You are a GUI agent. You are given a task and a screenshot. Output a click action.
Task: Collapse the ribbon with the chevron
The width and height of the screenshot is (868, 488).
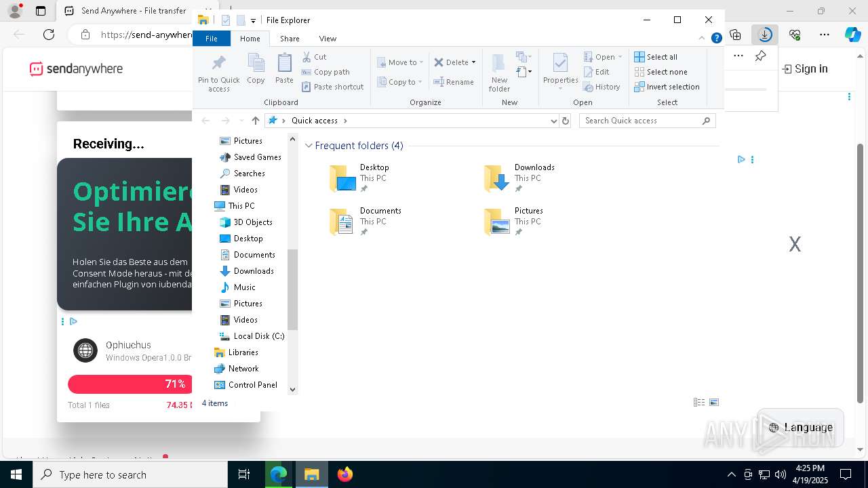point(702,39)
